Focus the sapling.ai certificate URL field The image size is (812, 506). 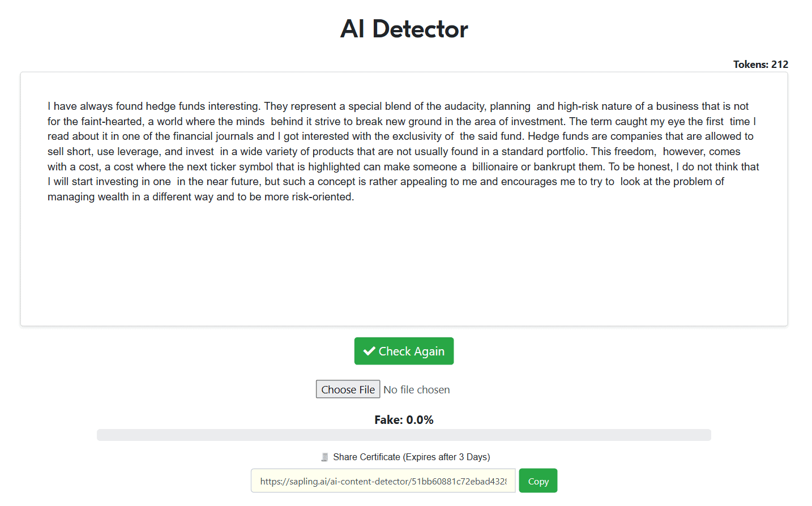[383, 481]
